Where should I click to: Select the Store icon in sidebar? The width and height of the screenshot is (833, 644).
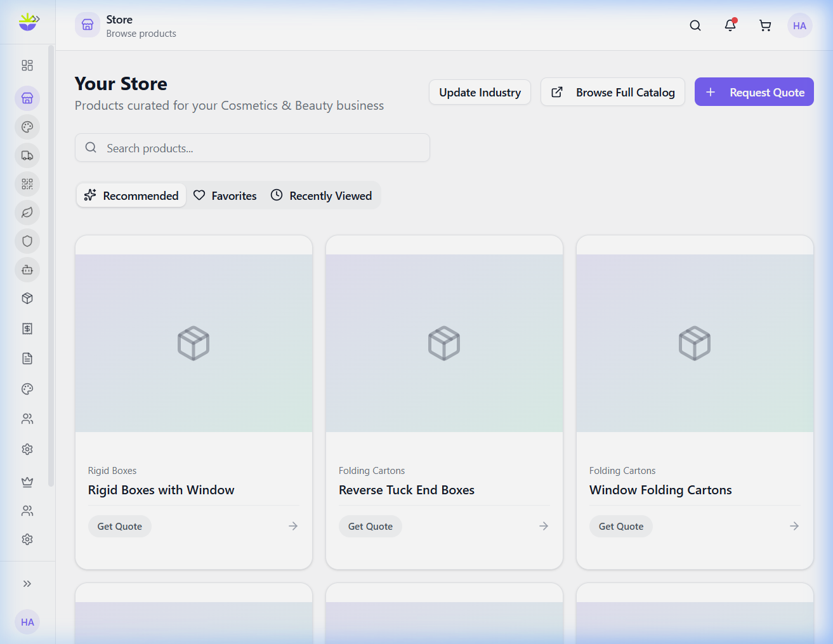(x=27, y=98)
